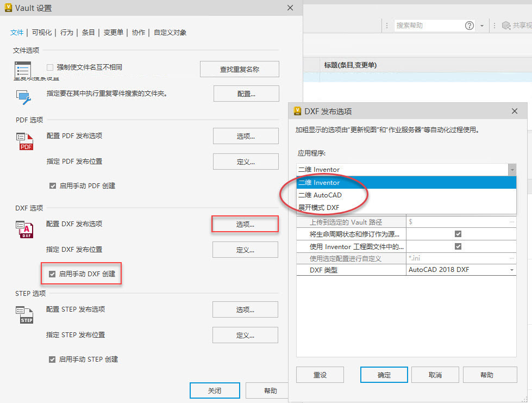Toggle lifecycle state and revision source checkbox
Image resolution: width=532 pixels, height=403 pixels.
458,234
